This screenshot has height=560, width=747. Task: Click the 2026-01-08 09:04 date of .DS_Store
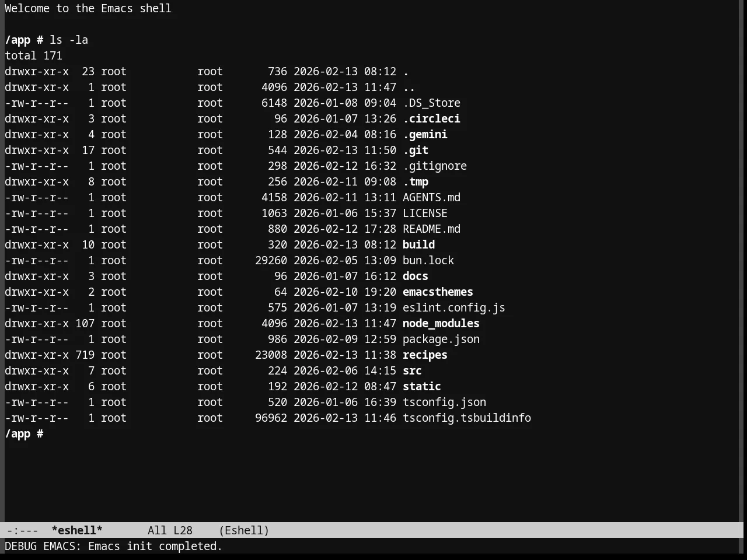click(x=345, y=103)
